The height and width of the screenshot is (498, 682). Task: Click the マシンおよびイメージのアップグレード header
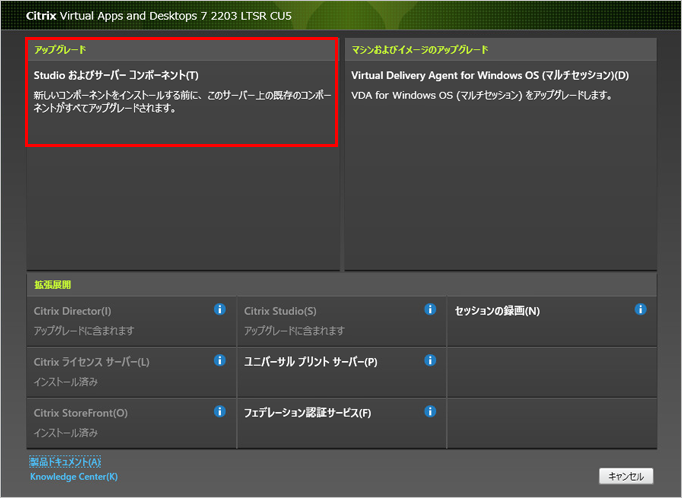tap(420, 50)
